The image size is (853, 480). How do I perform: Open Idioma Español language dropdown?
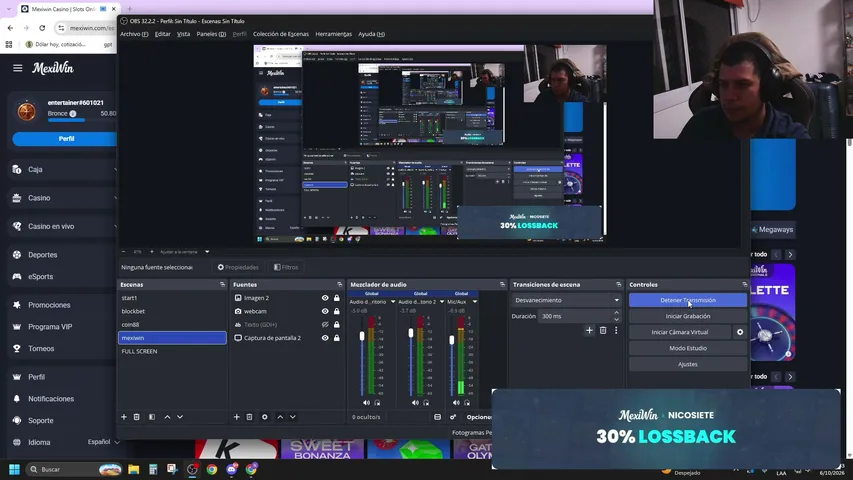click(103, 442)
